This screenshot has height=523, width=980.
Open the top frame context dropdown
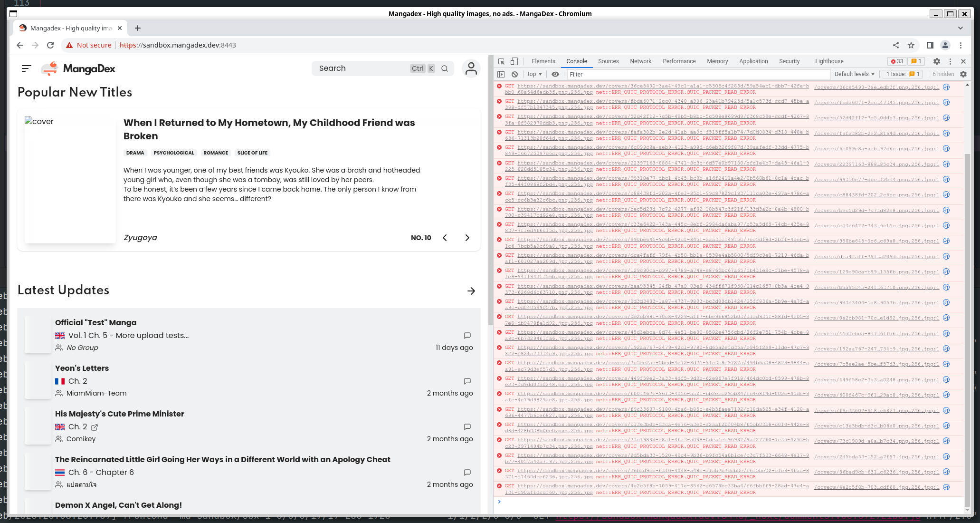(x=533, y=74)
